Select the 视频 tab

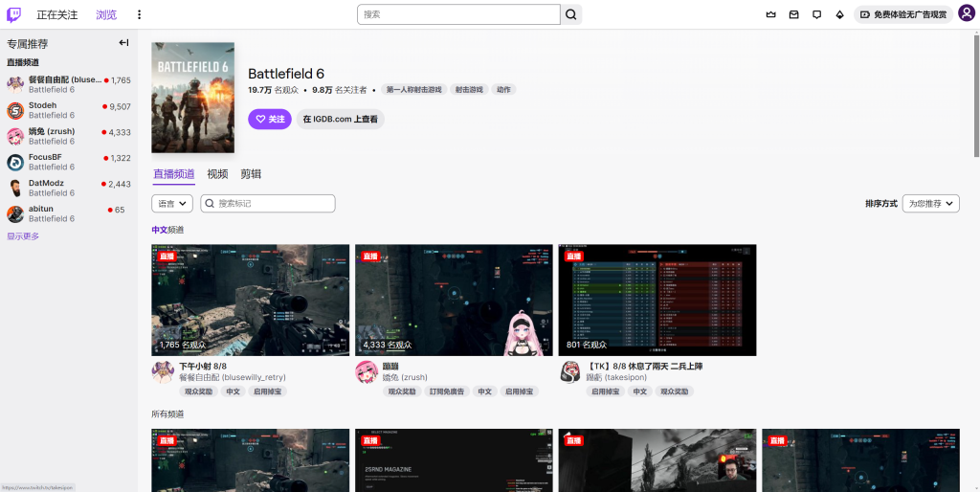pos(217,174)
